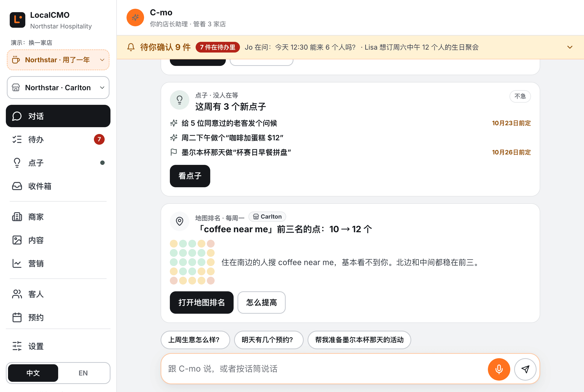Click the 10月26日前定 deadline text
This screenshot has height=392, width=584.
tap(511, 152)
